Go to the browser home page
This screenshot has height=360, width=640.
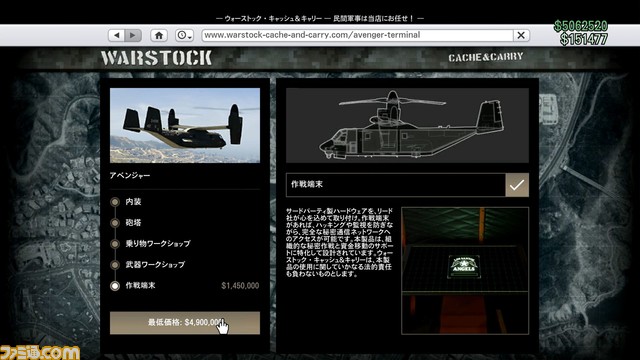point(159,35)
